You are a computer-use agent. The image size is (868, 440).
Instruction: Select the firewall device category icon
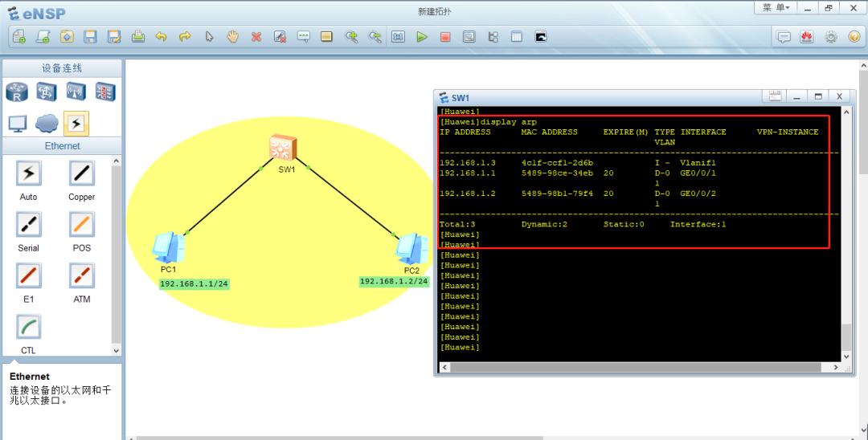[x=105, y=92]
